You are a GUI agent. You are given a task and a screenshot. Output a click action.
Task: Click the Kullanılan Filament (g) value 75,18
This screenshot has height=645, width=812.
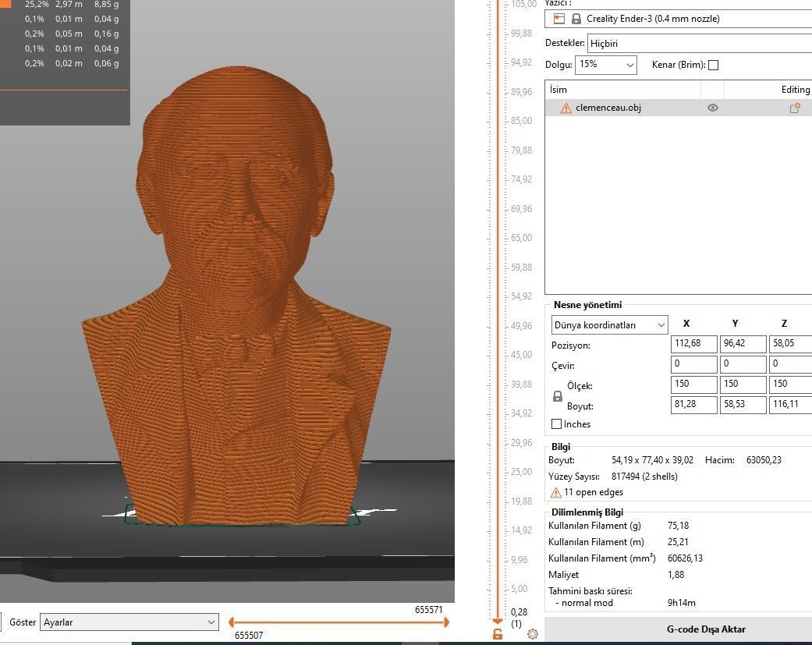(679, 526)
